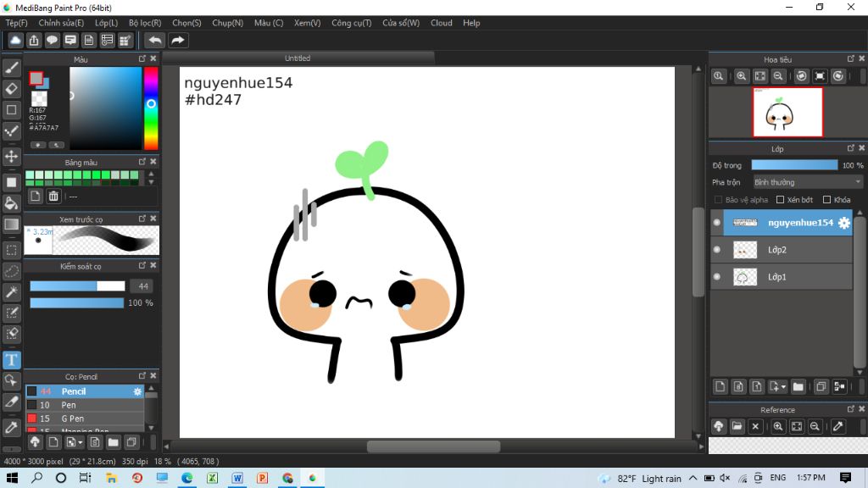The image size is (868, 488).
Task: Zoom out using the Navigator minus magnifier
Action: [778, 76]
